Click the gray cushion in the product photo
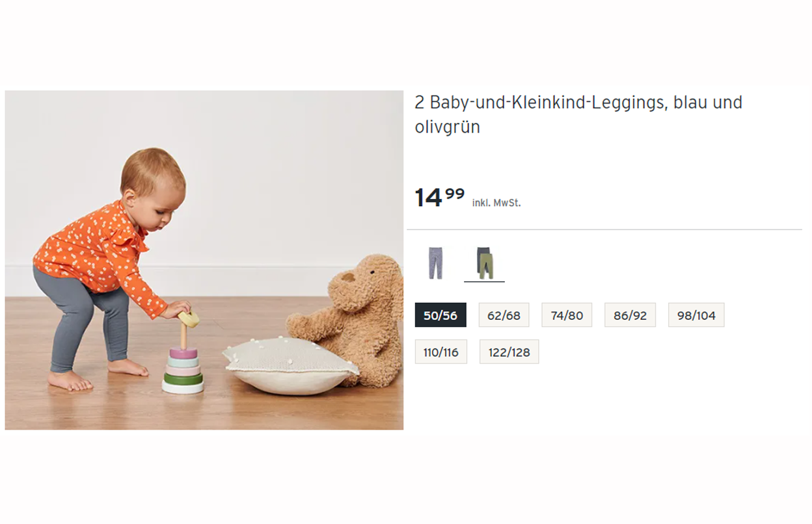812x524 pixels. tap(291, 366)
